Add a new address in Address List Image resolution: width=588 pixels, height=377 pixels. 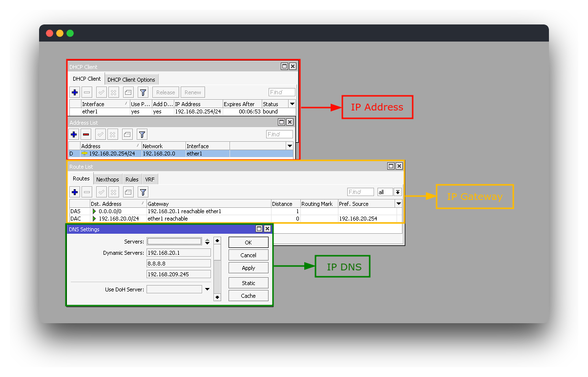pyautogui.click(x=74, y=134)
